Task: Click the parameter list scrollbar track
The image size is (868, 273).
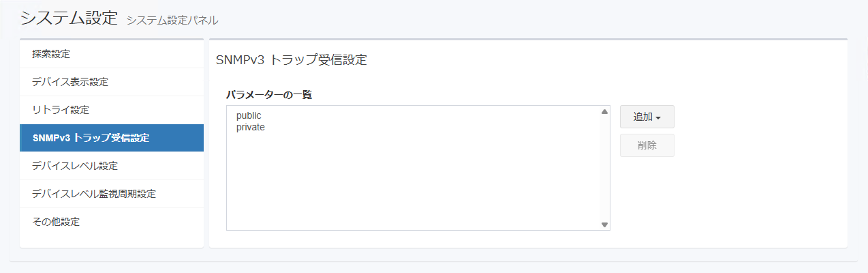Action: (x=604, y=168)
